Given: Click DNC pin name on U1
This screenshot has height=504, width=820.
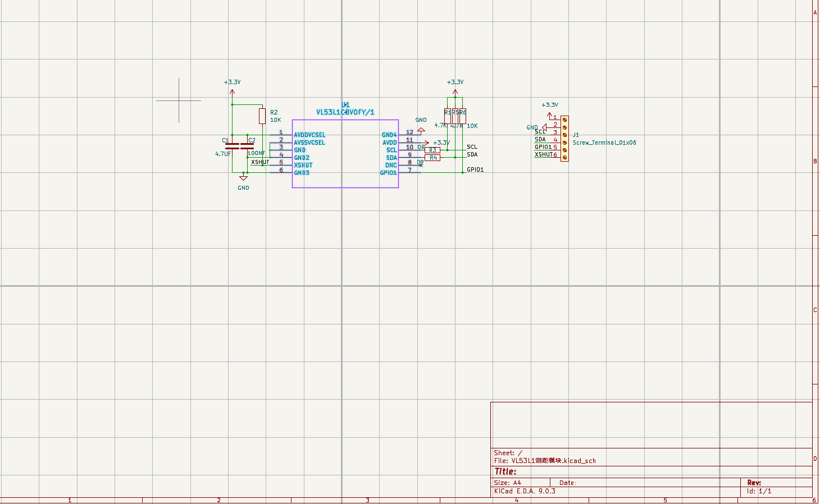Looking at the screenshot, I should (391, 165).
